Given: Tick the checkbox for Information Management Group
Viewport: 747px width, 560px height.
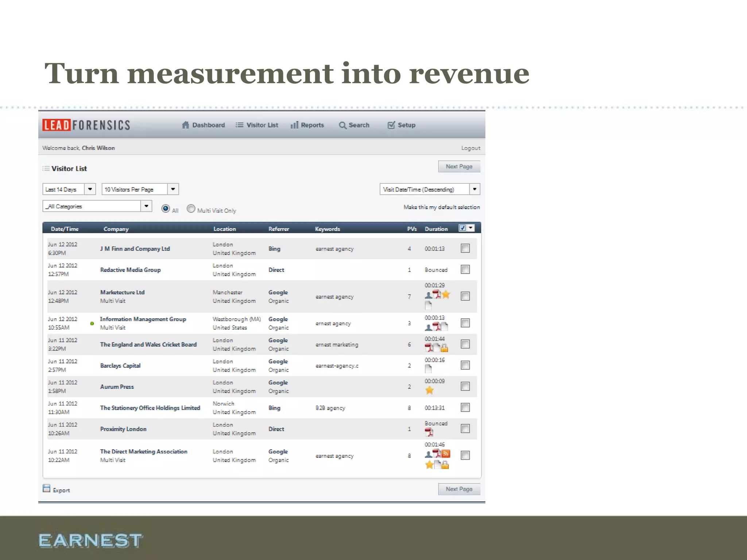Looking at the screenshot, I should [x=465, y=323].
